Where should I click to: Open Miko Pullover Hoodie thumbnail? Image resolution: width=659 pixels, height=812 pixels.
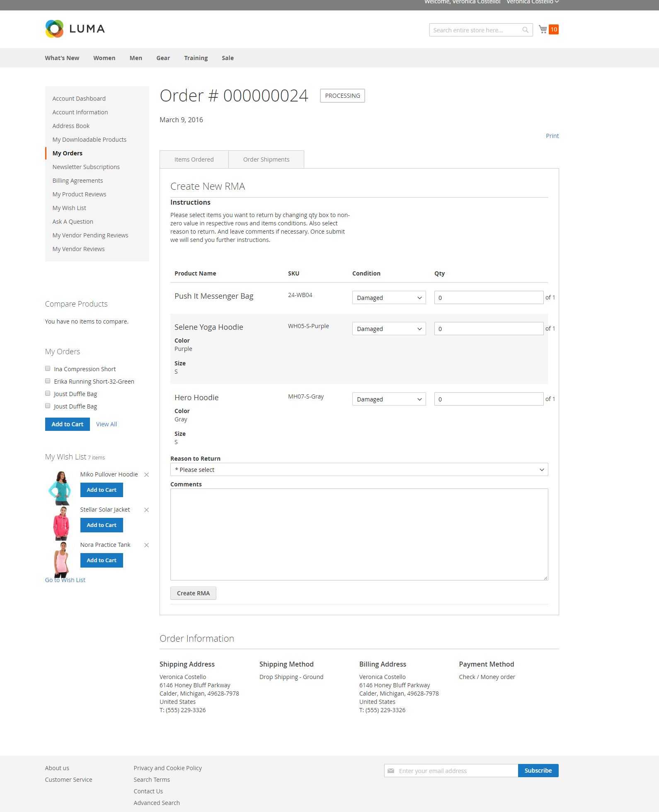click(x=61, y=488)
